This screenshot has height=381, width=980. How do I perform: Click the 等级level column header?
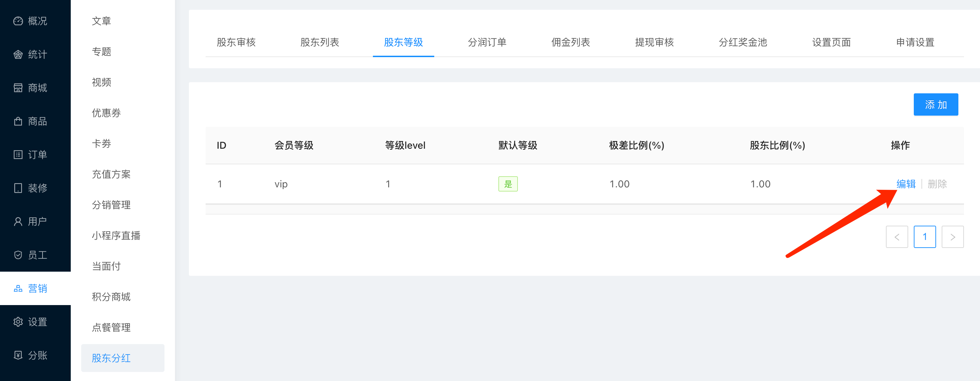click(x=405, y=145)
